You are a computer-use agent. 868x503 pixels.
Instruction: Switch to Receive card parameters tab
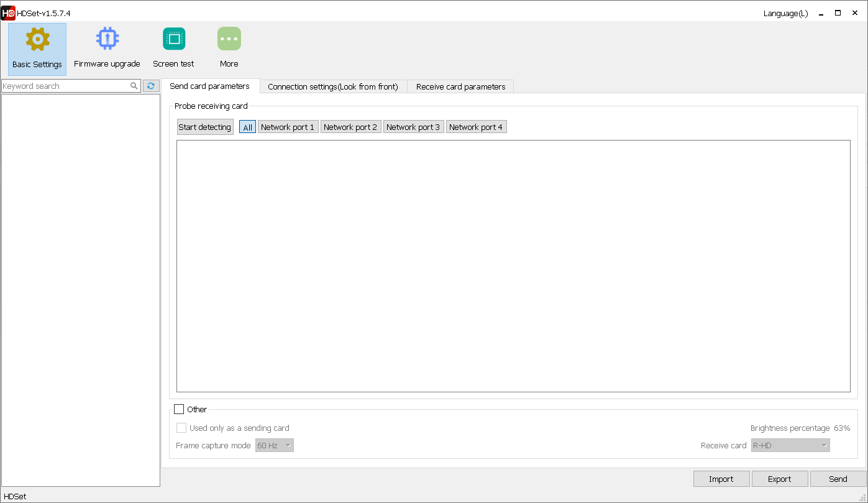tap(460, 86)
